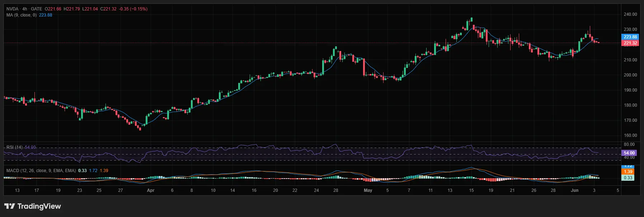644x217 pixels.
Task: Click the 3 date label on time axis
Action: (594, 190)
